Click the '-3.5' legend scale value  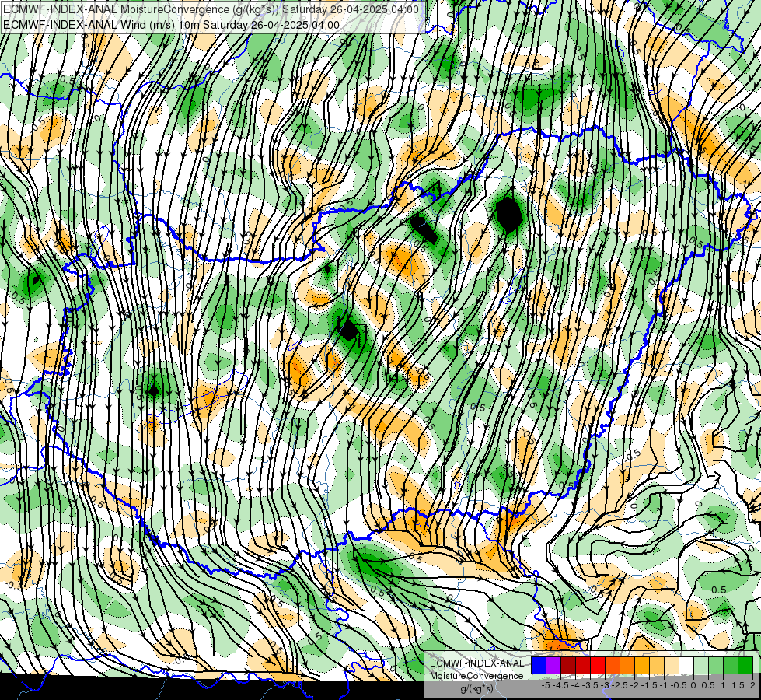click(x=590, y=685)
